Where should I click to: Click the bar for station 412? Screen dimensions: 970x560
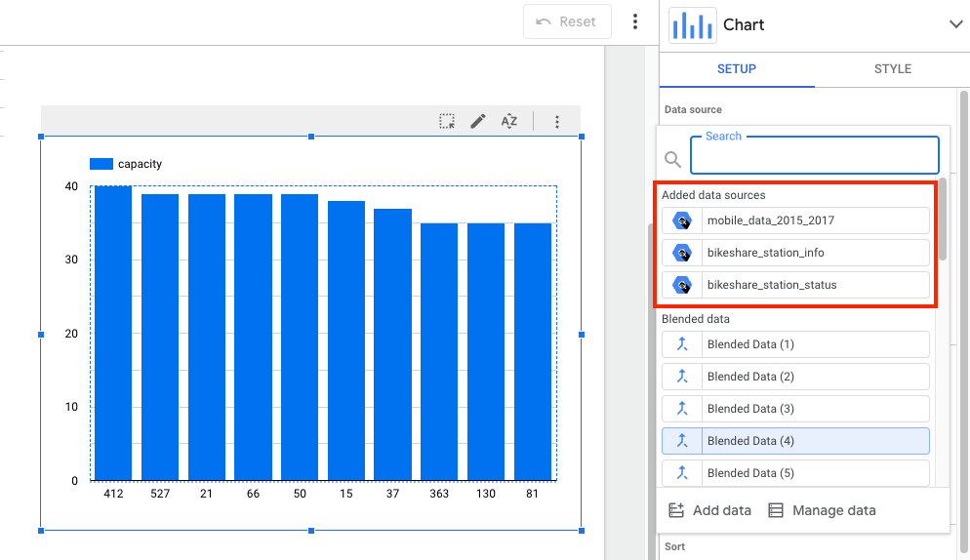click(113, 333)
